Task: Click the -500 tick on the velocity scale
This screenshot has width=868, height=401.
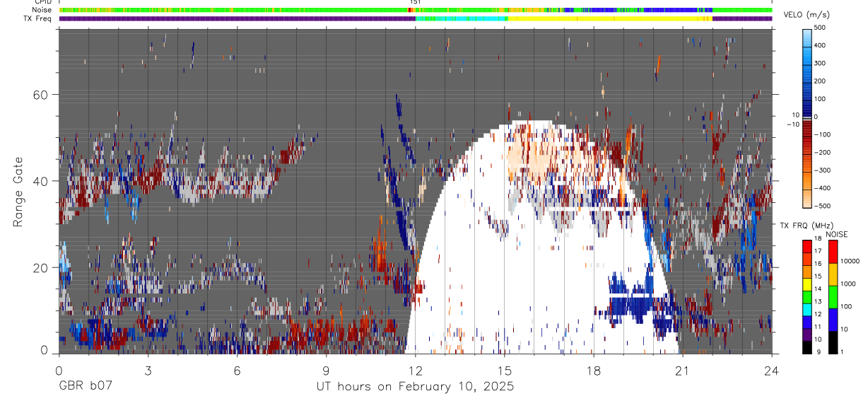Action: [x=823, y=206]
